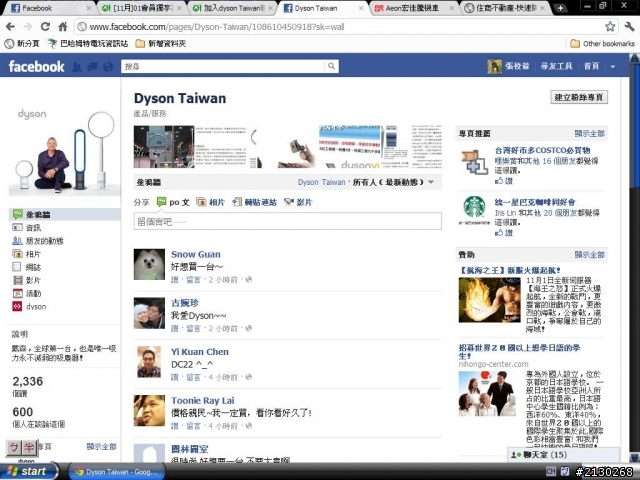Click the 留個言吧 comment box

point(287,221)
